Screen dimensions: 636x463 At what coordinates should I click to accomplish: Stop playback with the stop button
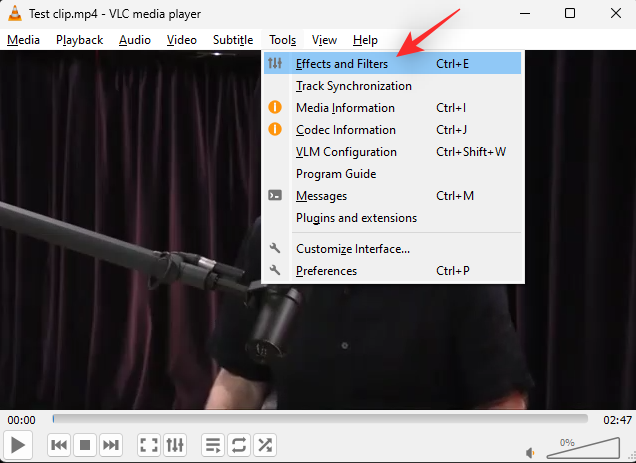[85, 445]
